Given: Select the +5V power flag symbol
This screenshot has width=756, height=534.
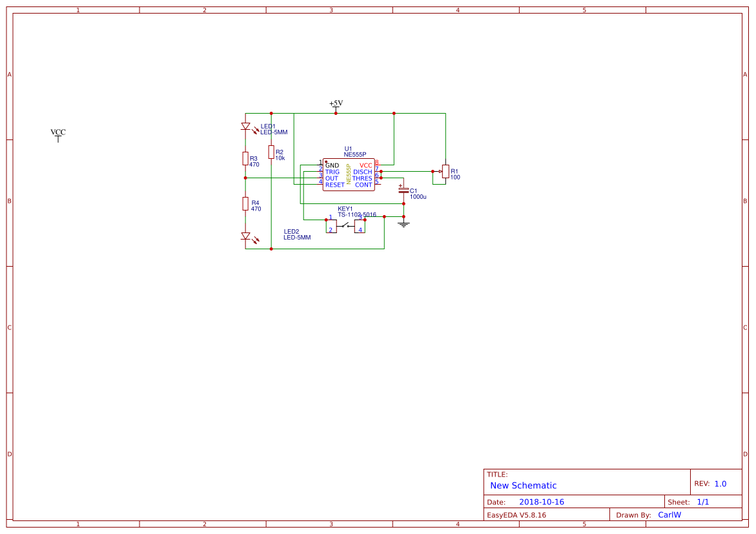Looking at the screenshot, I should tap(336, 107).
